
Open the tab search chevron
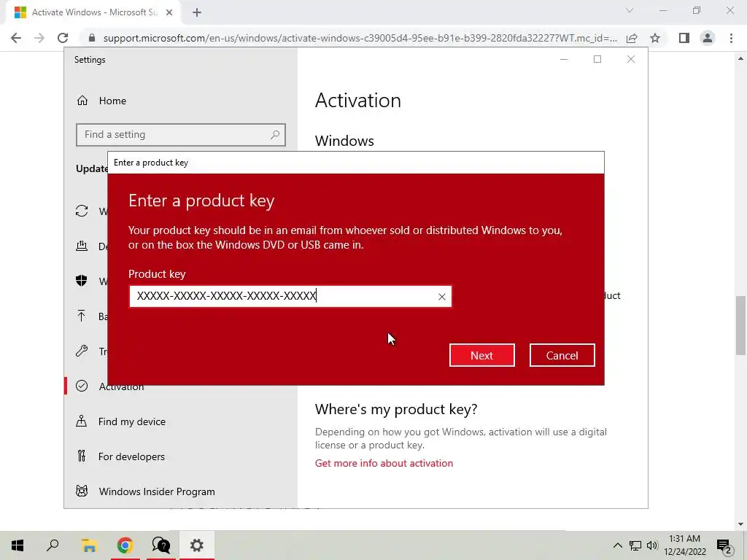[x=630, y=10]
